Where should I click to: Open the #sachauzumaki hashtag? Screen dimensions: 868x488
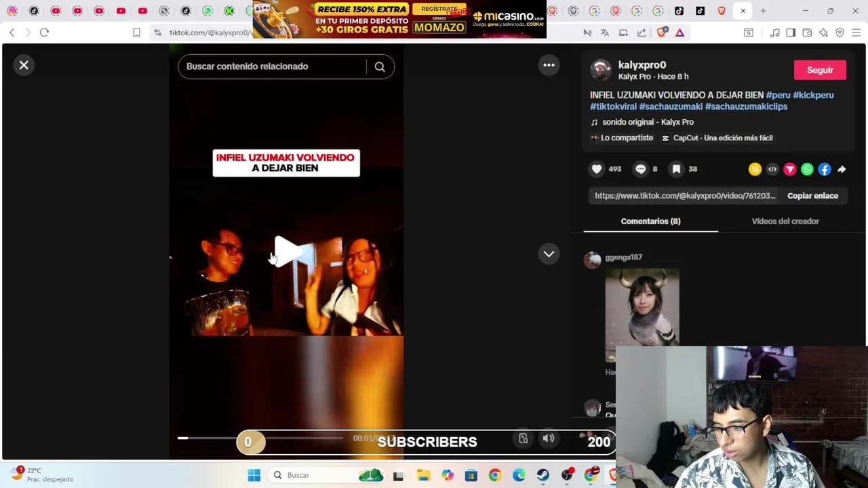(671, 106)
